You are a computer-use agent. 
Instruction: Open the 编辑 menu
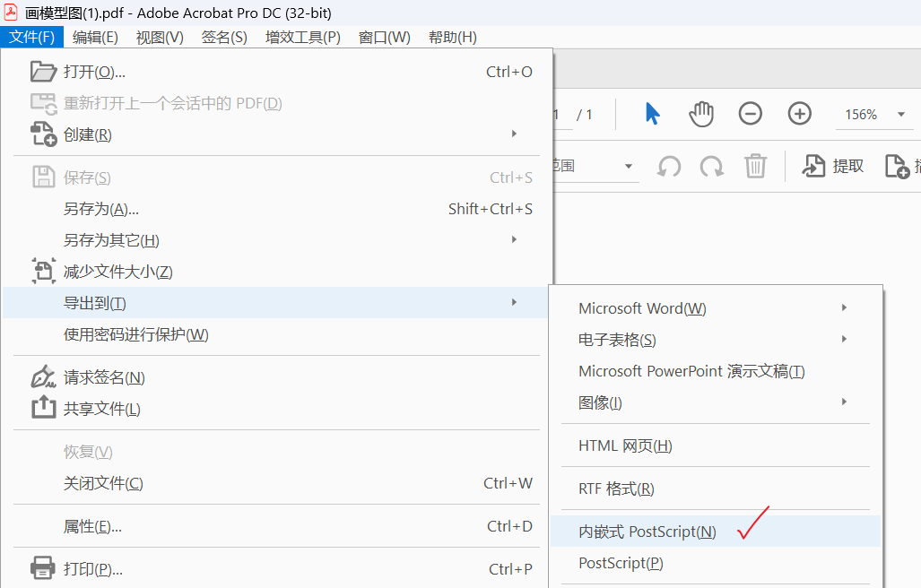coord(94,37)
